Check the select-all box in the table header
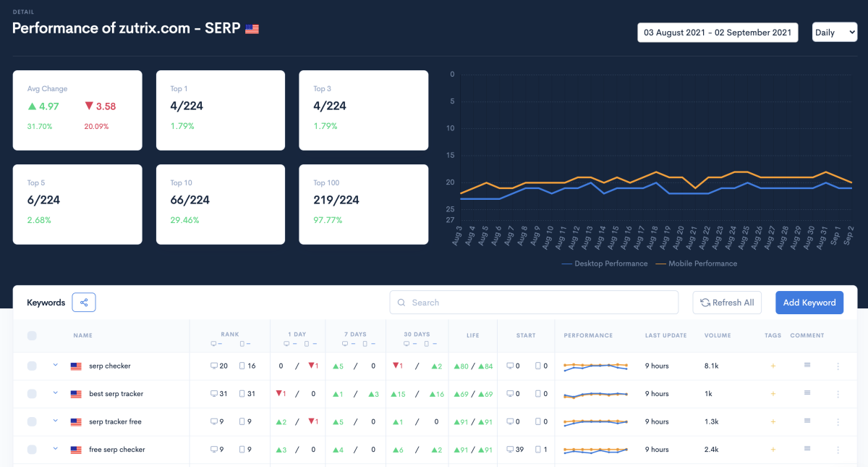Viewport: 868px width, 467px height. point(32,335)
